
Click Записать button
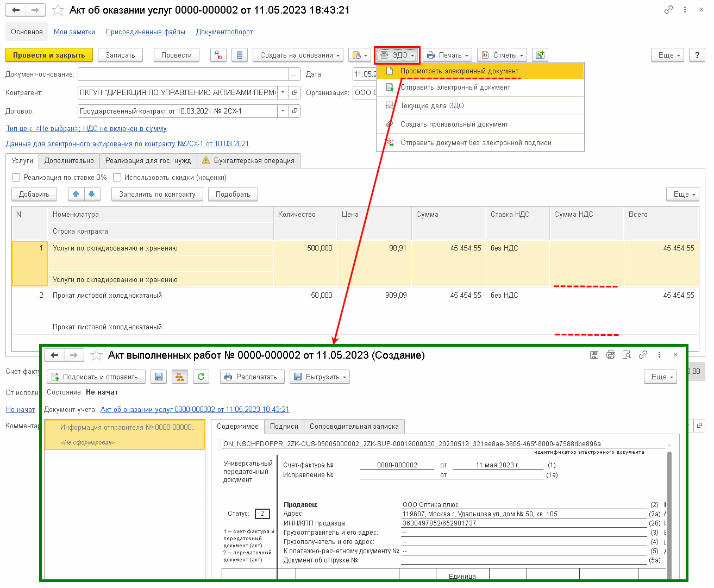[x=120, y=55]
